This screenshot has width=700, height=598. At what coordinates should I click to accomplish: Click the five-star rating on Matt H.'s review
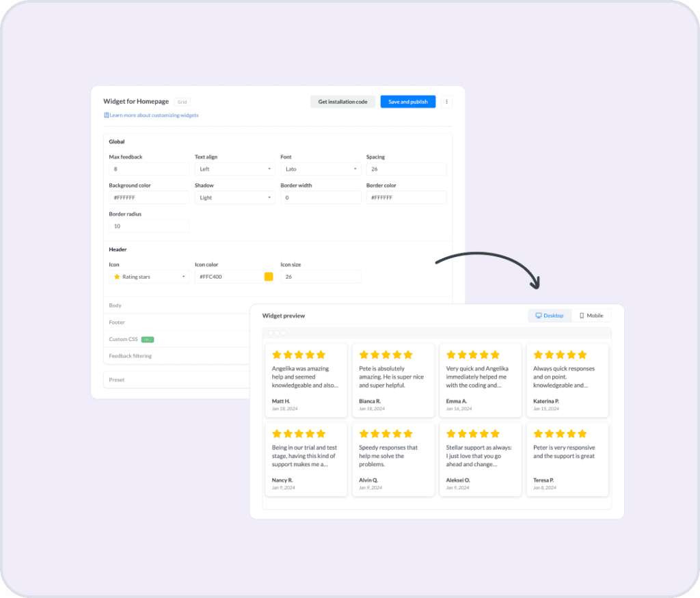(299, 355)
